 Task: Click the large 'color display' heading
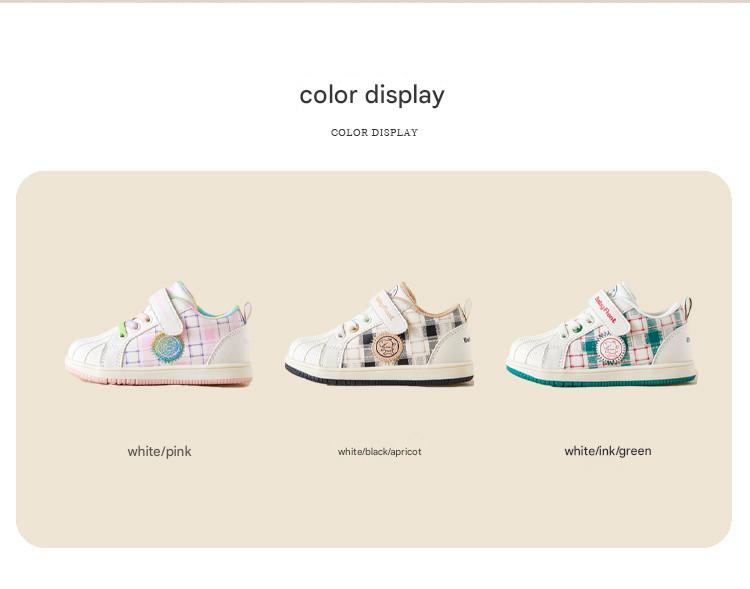372,95
